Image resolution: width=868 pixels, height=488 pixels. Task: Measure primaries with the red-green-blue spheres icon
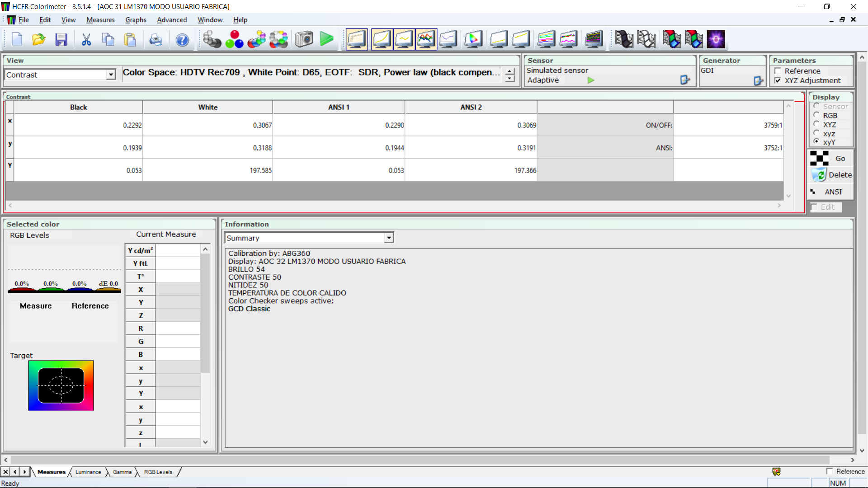[234, 39]
